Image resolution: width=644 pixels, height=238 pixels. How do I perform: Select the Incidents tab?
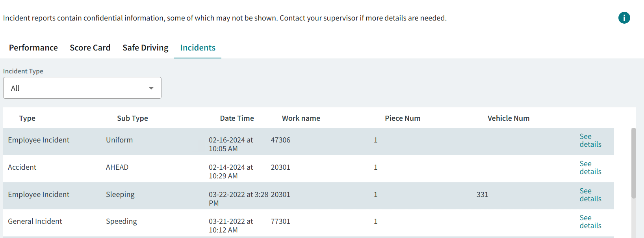[198, 48]
